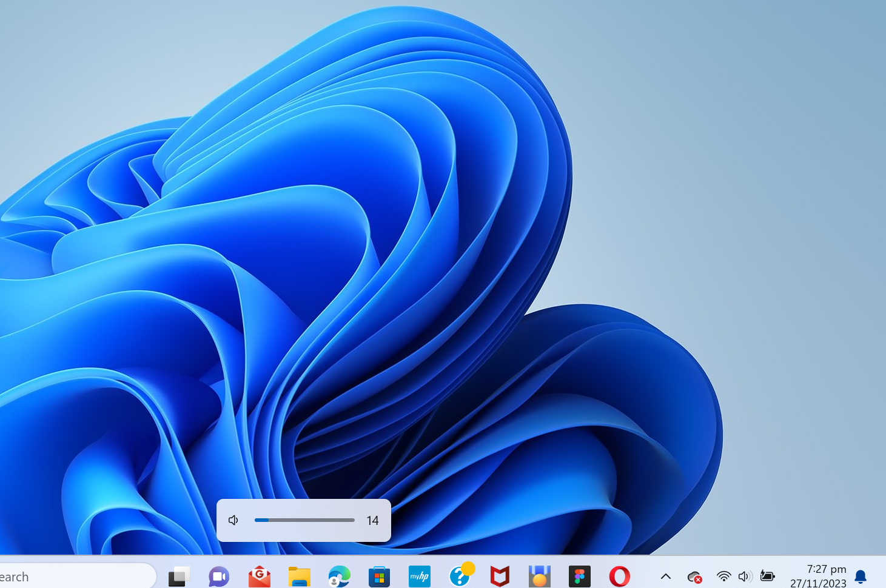The height and width of the screenshot is (588, 886).
Task: Launch Figma from the taskbar
Action: point(579,576)
